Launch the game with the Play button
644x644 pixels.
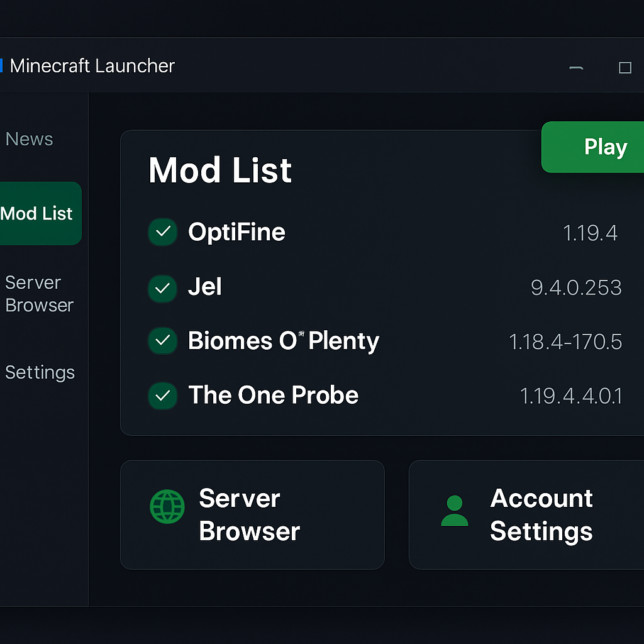[592, 147]
